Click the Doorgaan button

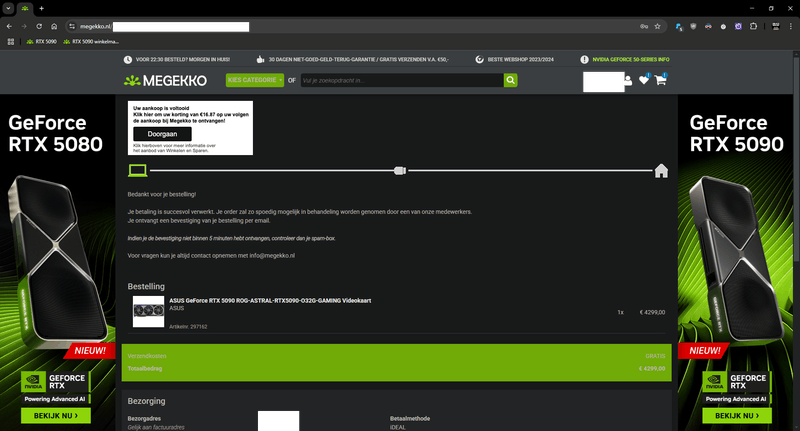(162, 134)
